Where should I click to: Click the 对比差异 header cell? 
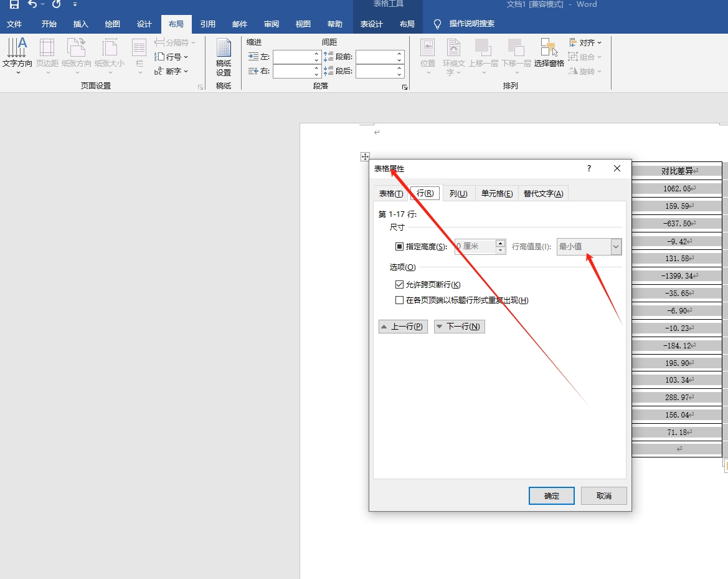point(677,171)
